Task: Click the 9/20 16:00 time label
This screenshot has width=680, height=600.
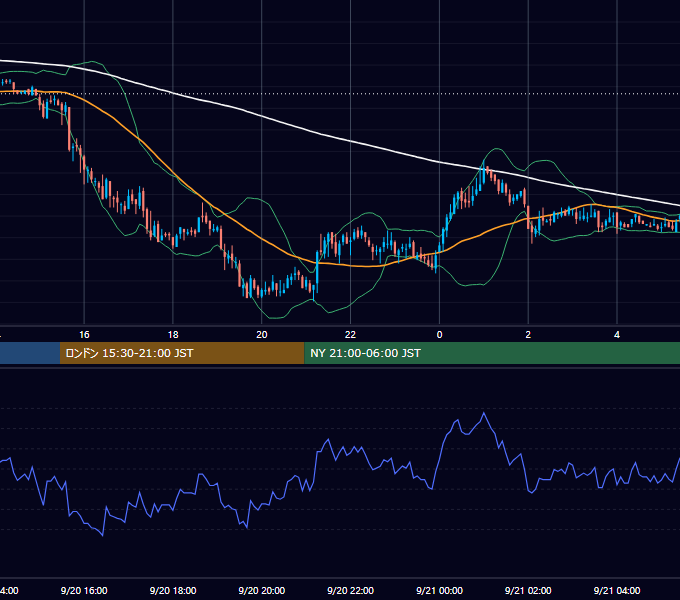Action: [x=84, y=590]
